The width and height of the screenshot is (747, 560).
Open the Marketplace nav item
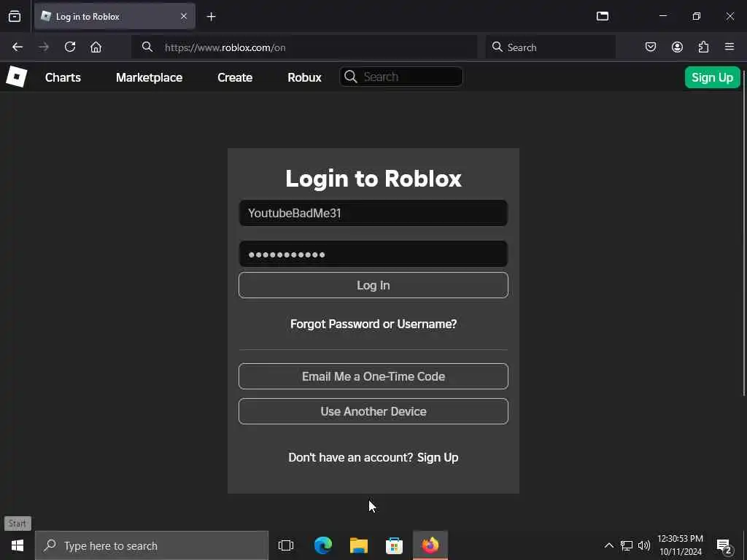149,77
